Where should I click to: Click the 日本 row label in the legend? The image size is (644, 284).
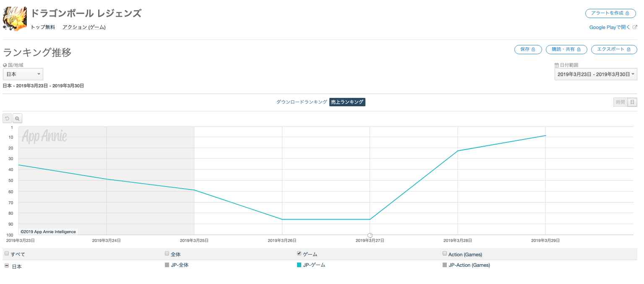[x=17, y=266]
